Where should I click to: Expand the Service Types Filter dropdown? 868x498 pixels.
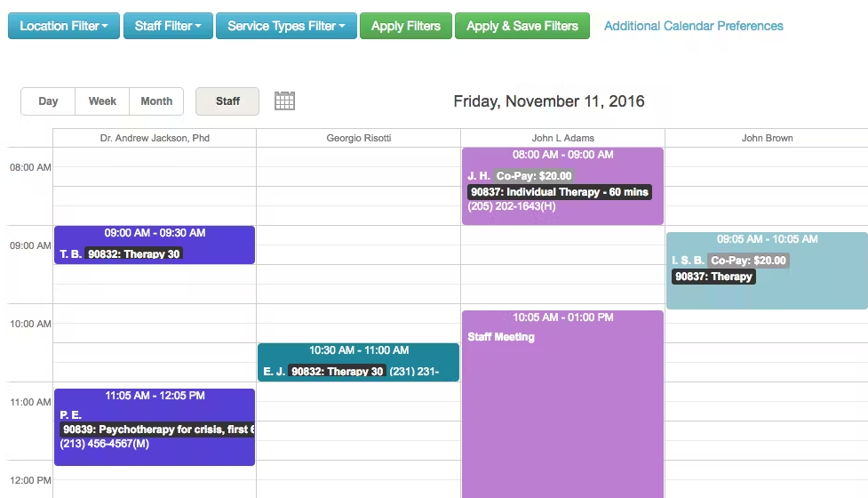(286, 26)
